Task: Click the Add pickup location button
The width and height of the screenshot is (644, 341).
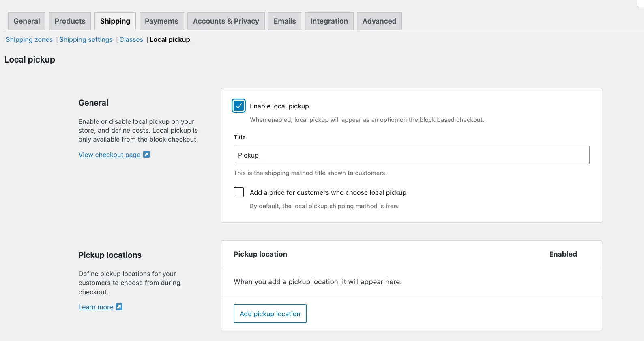Action: pyautogui.click(x=270, y=314)
